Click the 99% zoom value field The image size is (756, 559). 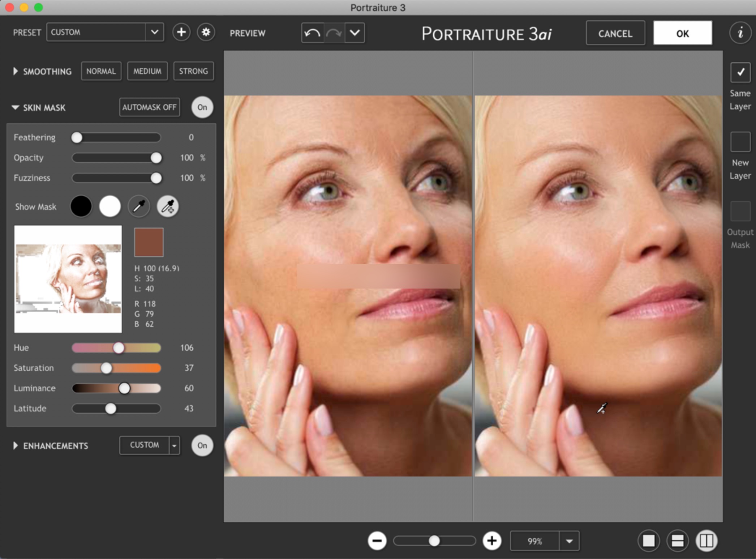click(x=535, y=541)
